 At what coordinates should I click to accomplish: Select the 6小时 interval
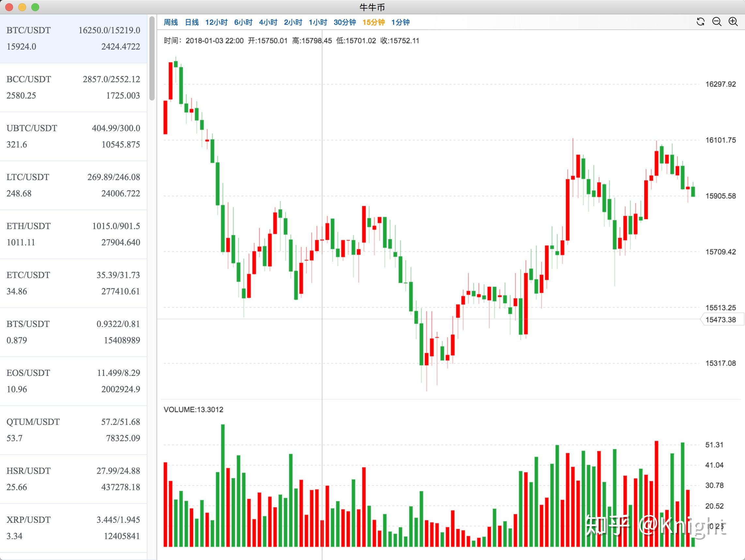[x=243, y=22]
